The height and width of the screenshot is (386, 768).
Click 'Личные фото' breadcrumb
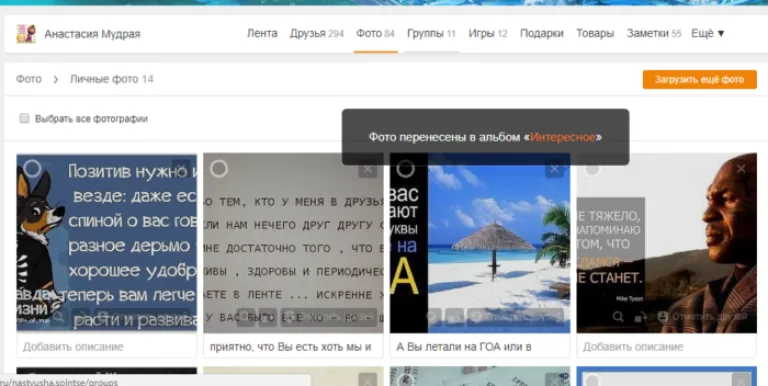point(104,79)
